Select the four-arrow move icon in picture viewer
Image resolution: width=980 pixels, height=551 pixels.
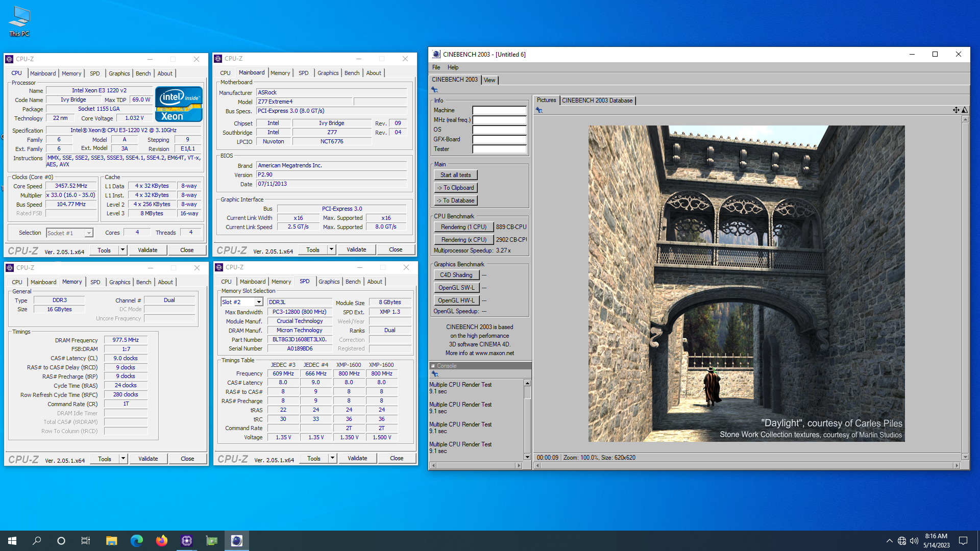[955, 110]
